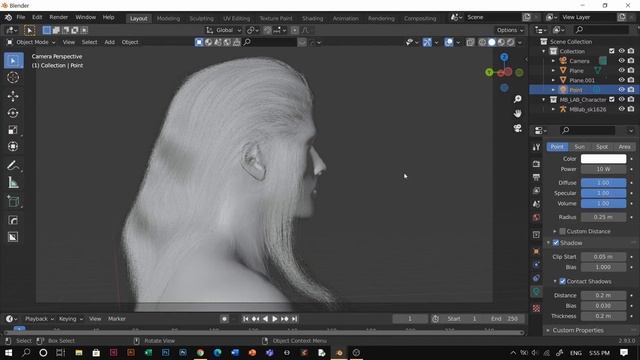Select the Scale tool
The image size is (640, 360).
(x=13, y=130)
